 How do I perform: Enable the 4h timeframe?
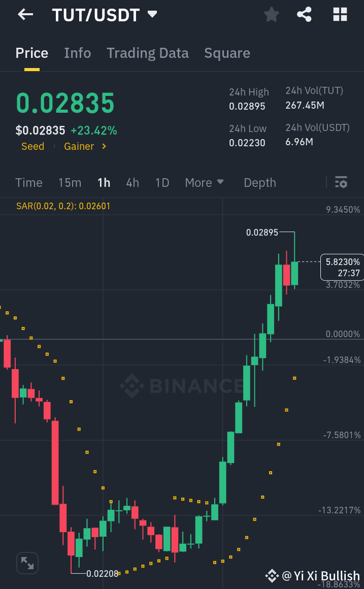pyautogui.click(x=133, y=182)
